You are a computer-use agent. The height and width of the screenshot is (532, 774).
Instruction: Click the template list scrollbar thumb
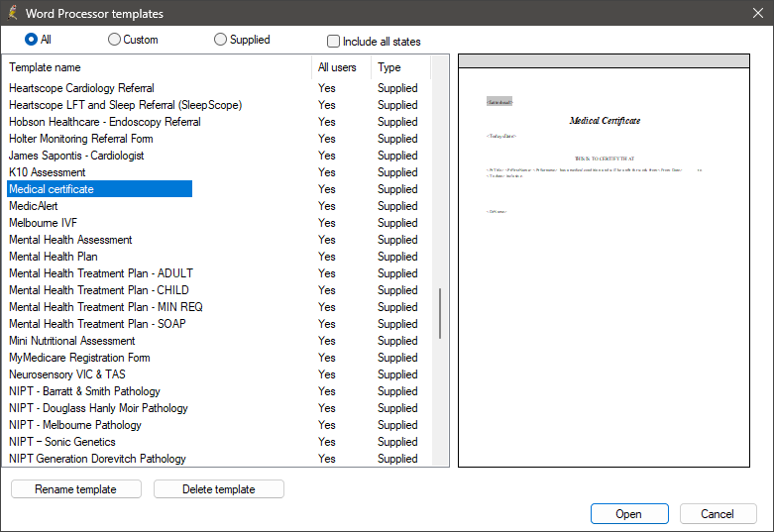(440, 313)
